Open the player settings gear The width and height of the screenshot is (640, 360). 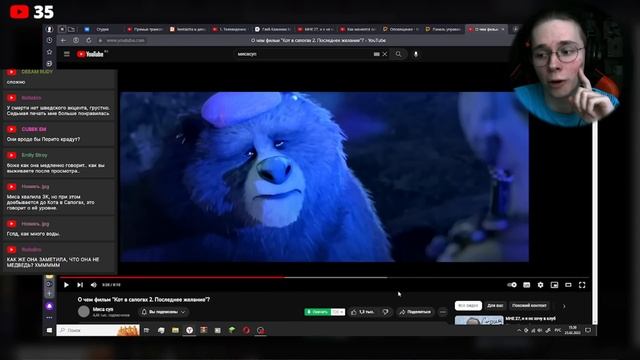click(540, 285)
